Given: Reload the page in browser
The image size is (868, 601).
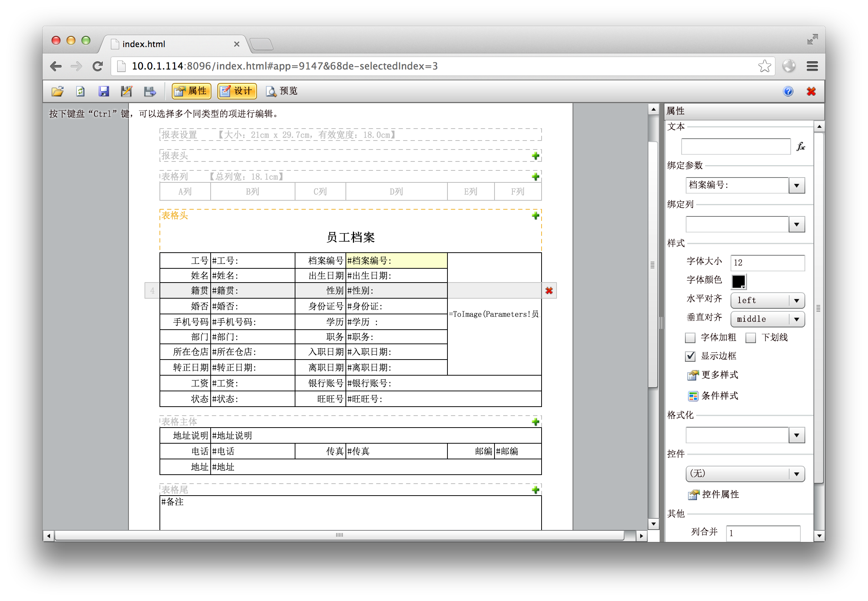Looking at the screenshot, I should click(98, 66).
